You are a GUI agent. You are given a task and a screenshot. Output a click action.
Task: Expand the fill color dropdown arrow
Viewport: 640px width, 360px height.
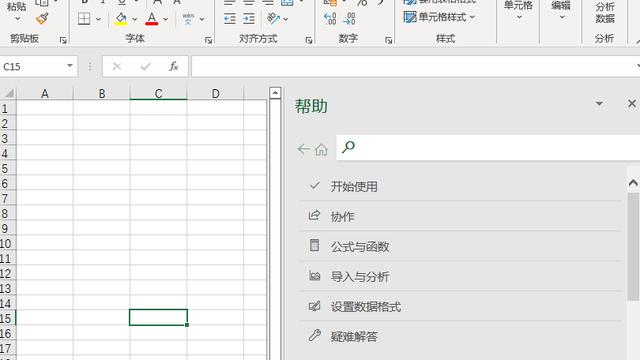(134, 19)
